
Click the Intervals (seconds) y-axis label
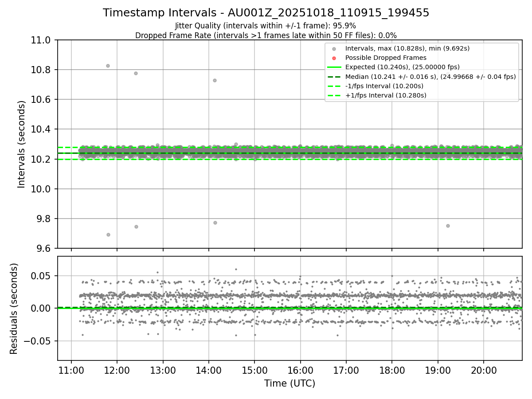[22, 144]
